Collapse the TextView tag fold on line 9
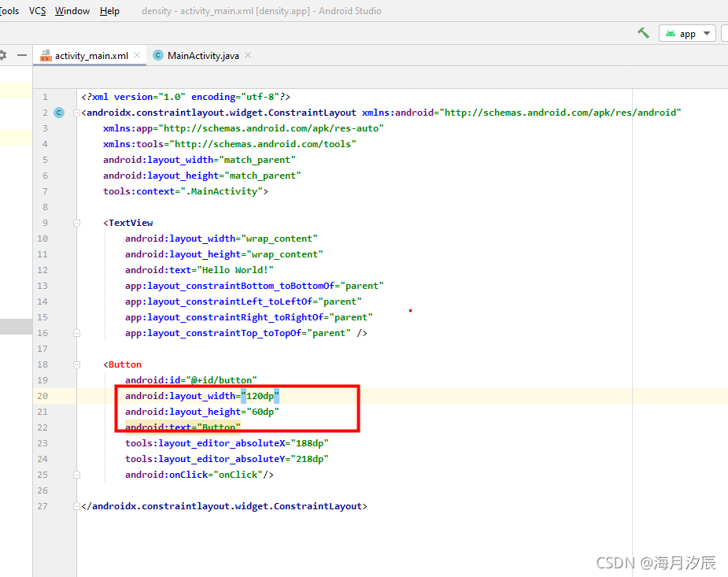 coord(76,223)
